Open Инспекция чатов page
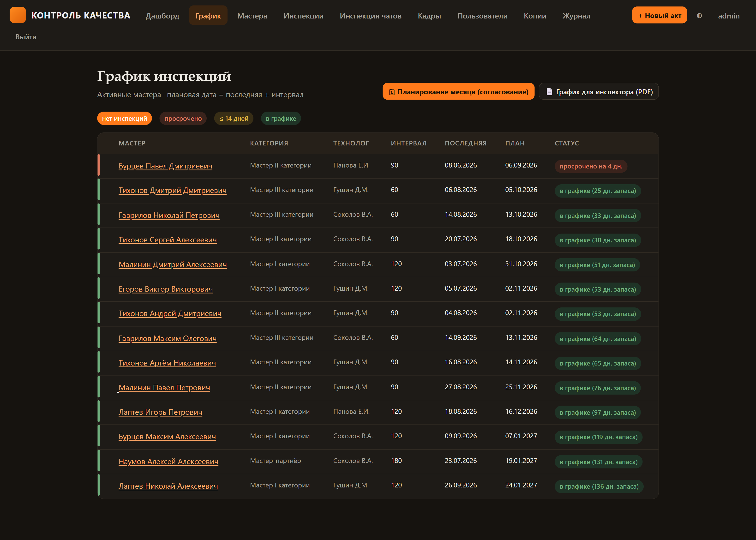This screenshot has width=756, height=540. pyautogui.click(x=370, y=16)
